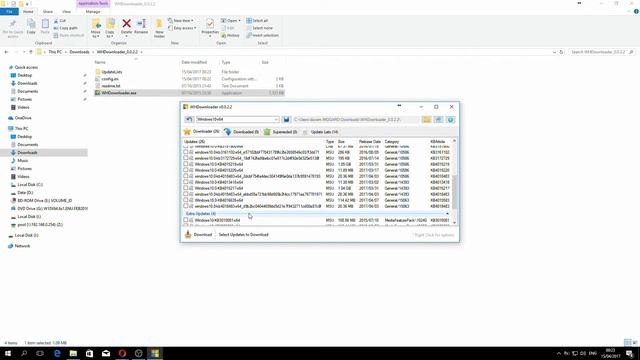Open the Mail taskbar icon
Screen dimensions: 640x360
coord(106,353)
